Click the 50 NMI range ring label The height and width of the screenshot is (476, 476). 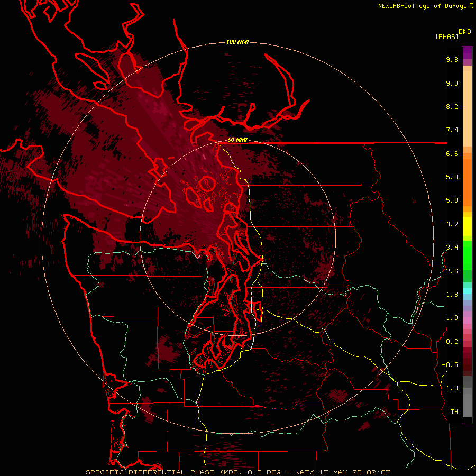pyautogui.click(x=237, y=140)
